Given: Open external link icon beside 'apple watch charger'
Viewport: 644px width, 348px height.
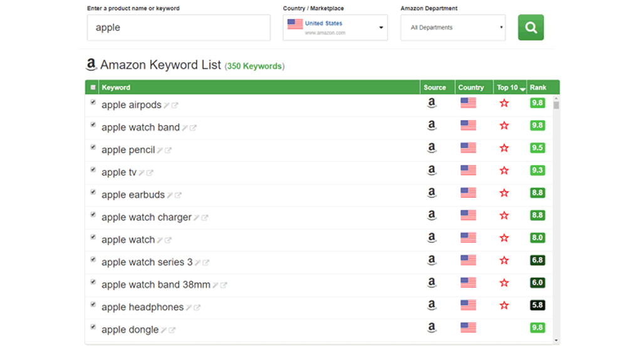Looking at the screenshot, I should point(205,218).
